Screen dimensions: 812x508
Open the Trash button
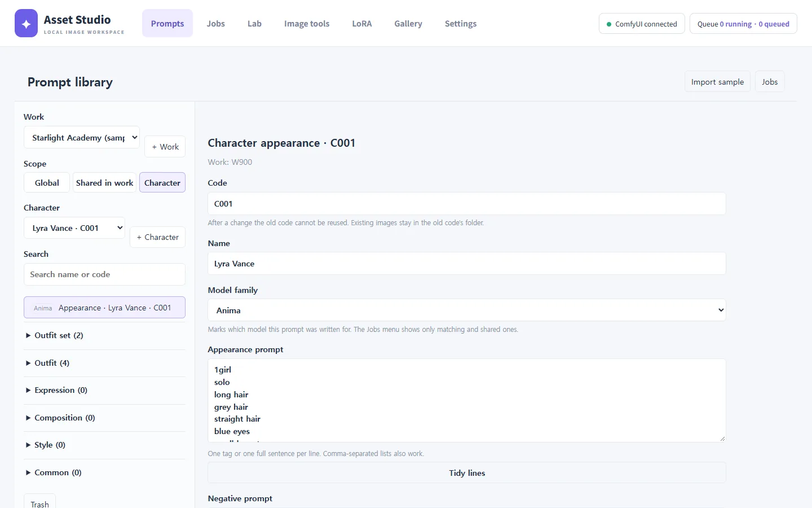coord(39,502)
